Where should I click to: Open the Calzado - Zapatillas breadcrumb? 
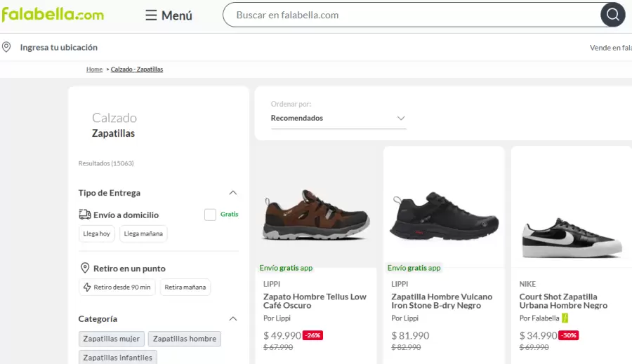point(137,69)
